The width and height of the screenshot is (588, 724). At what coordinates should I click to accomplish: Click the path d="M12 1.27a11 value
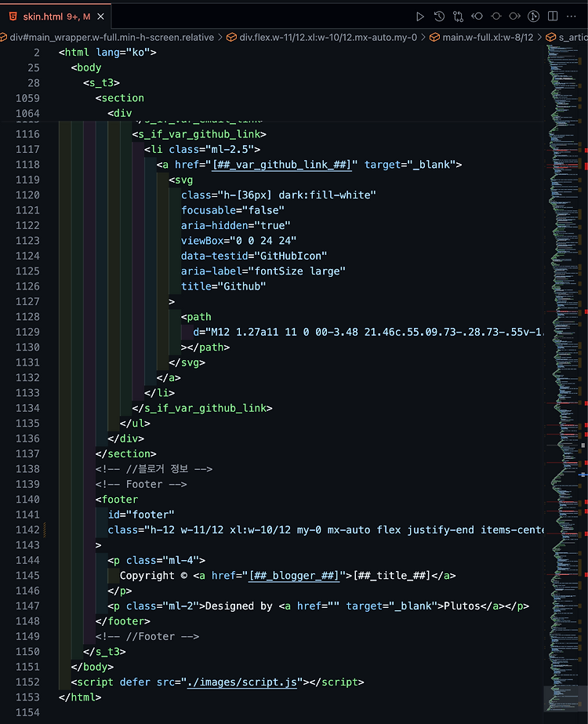tap(368, 333)
